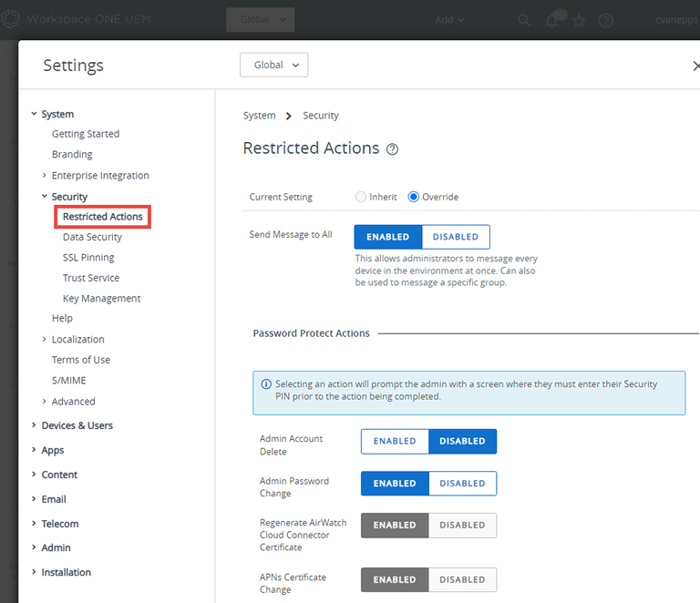This screenshot has width=700, height=603.
Task: Open Key Management settings
Action: [102, 299]
